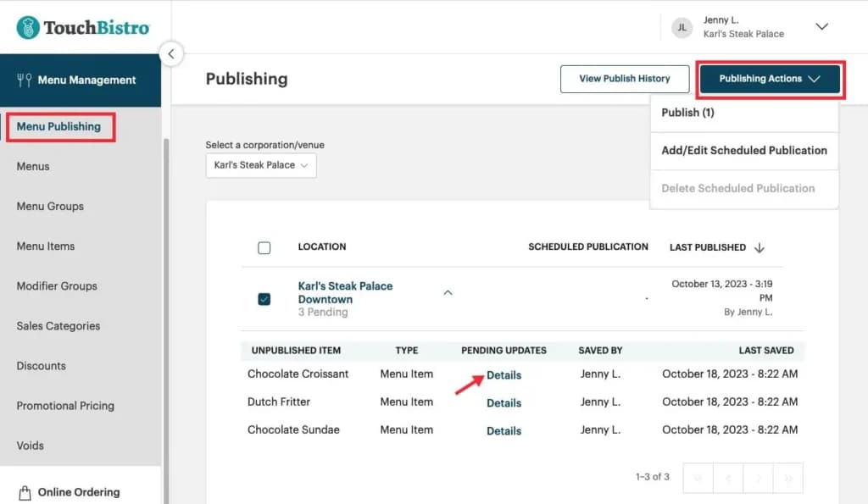Image resolution: width=868 pixels, height=504 pixels.
Task: View Details for Dutch Fritter
Action: [x=504, y=402]
